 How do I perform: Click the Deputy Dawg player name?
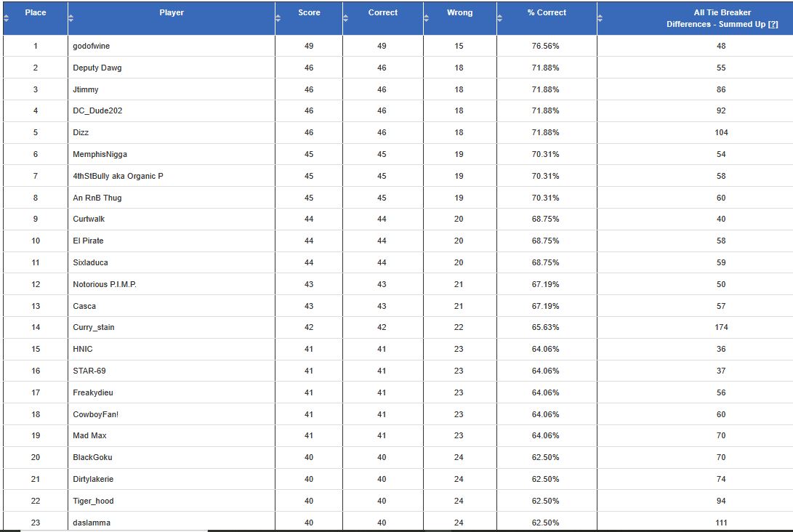click(x=97, y=68)
